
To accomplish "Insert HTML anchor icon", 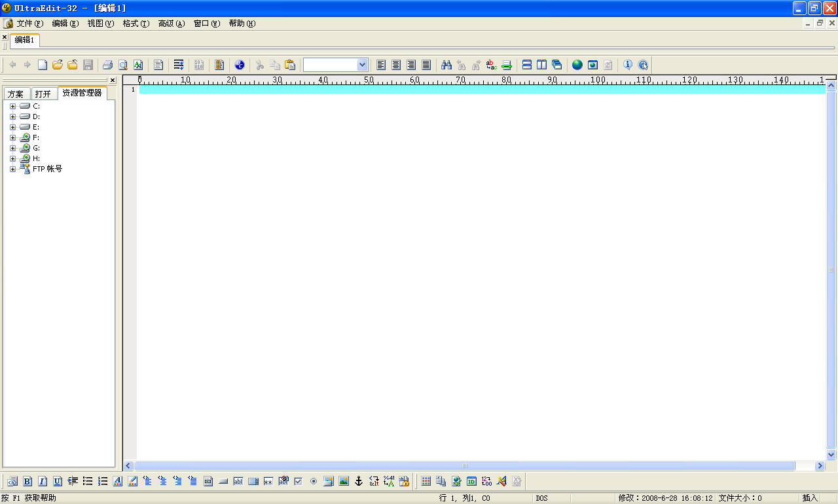I will (x=359, y=481).
